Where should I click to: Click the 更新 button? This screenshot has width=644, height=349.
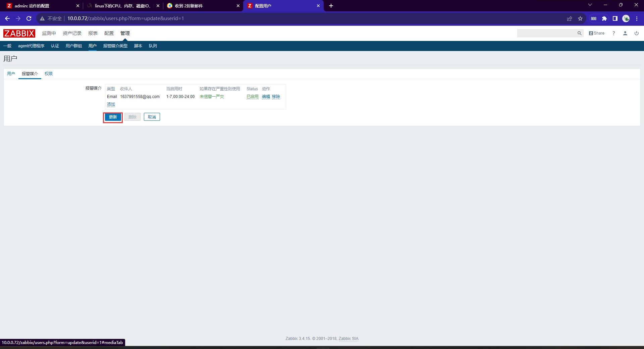(113, 117)
